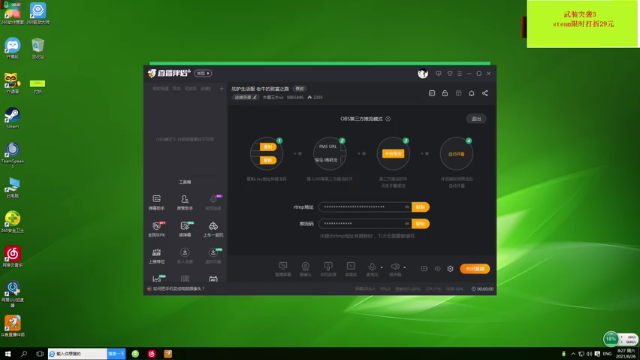The height and width of the screenshot is (360, 640).
Task: Open the 弹幕助手 danmaku assistant tool
Action: (x=156, y=202)
